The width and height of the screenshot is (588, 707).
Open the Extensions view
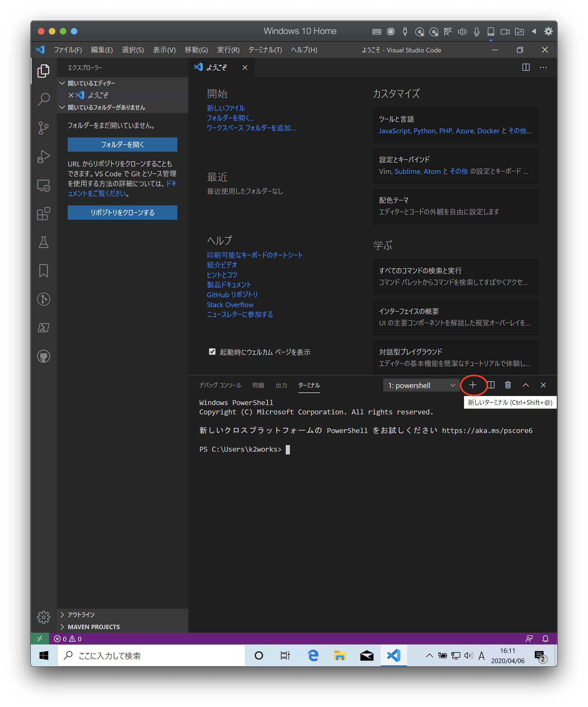[x=43, y=214]
